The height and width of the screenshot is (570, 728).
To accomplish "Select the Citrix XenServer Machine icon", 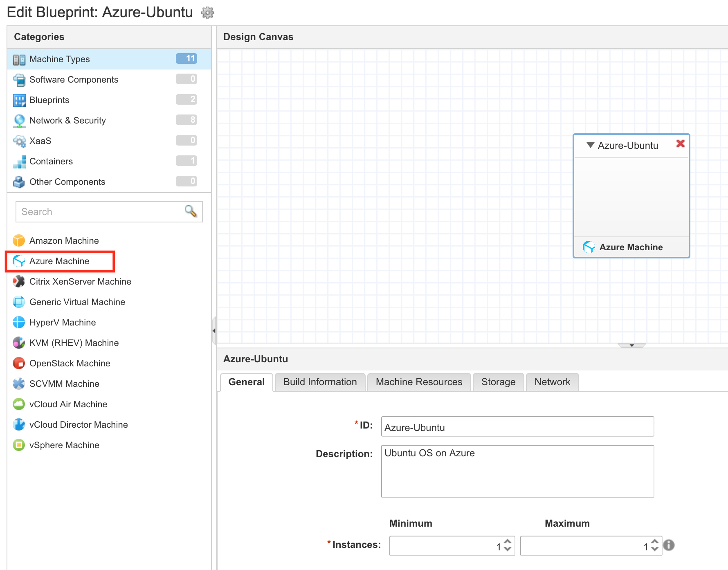I will pyautogui.click(x=19, y=281).
